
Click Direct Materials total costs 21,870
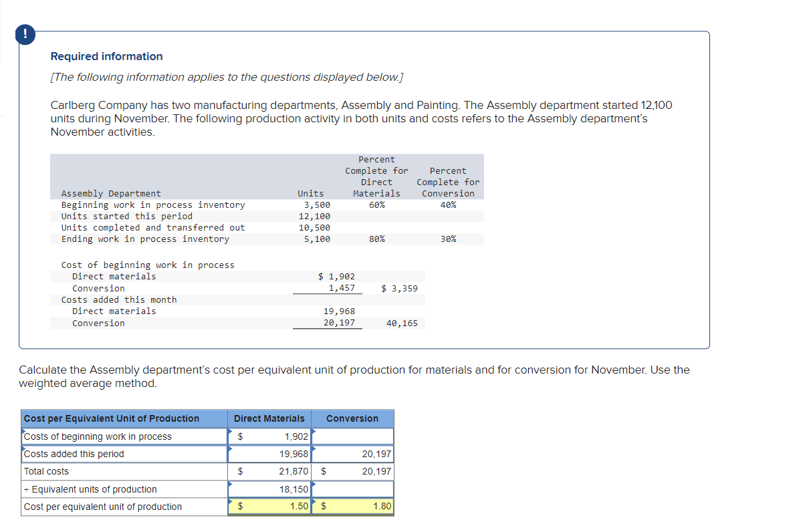[270, 471]
